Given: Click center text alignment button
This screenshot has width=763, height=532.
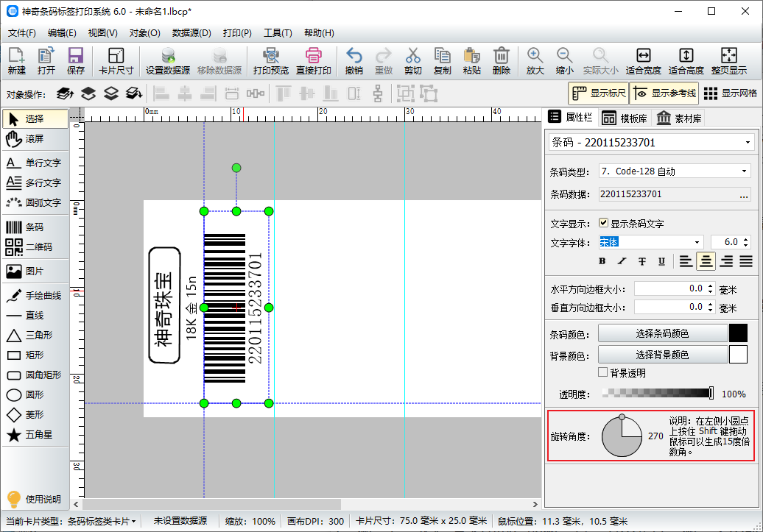Looking at the screenshot, I should pos(706,261).
